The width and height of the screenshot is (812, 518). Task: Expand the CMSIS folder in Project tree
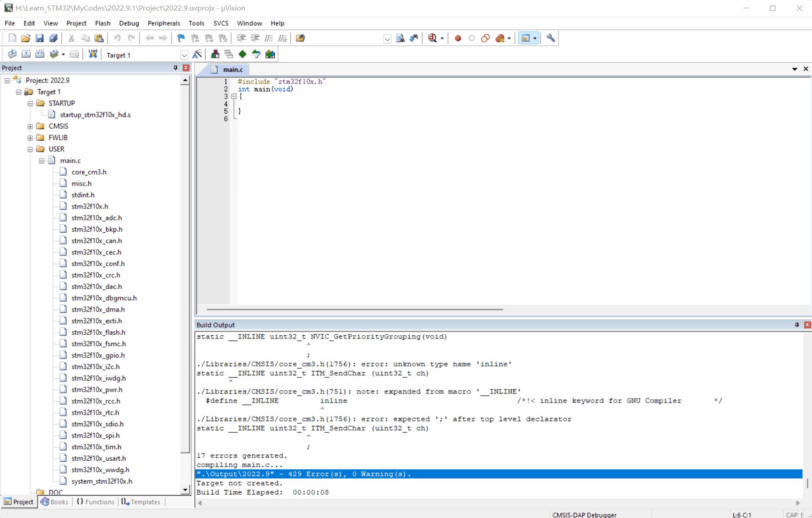30,126
